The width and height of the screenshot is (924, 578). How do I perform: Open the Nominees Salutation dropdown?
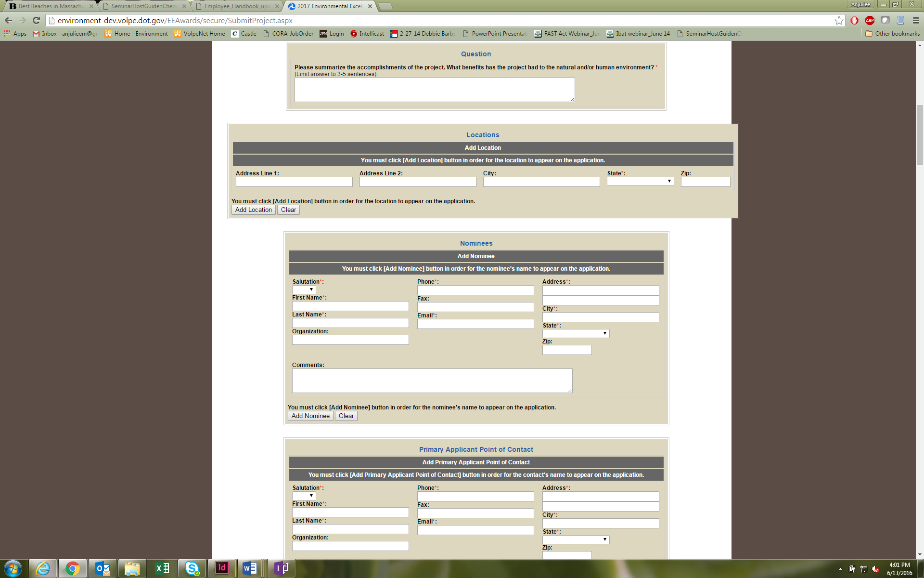tap(304, 289)
